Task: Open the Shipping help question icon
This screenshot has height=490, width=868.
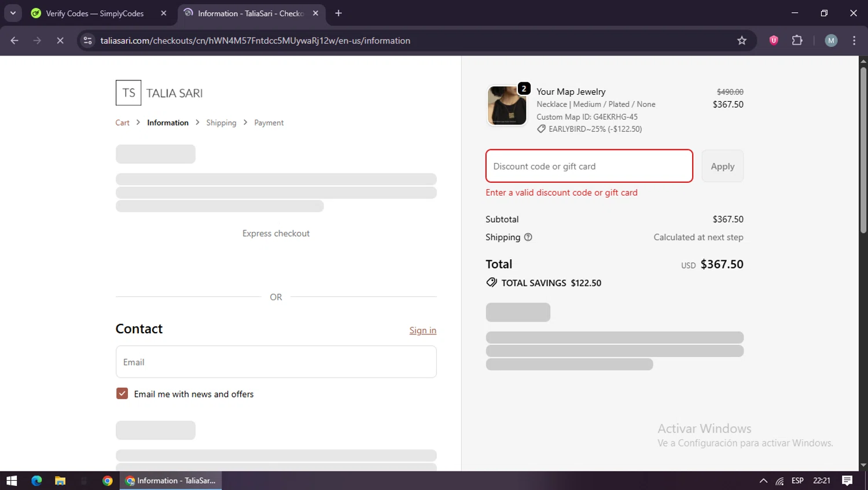Action: 528,237
